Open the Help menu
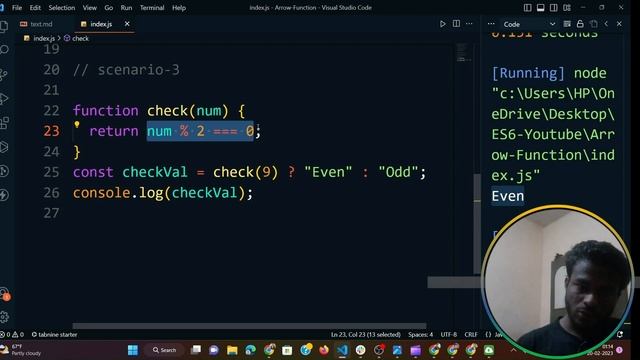Image resolution: width=640 pixels, height=360 pixels. [x=179, y=8]
